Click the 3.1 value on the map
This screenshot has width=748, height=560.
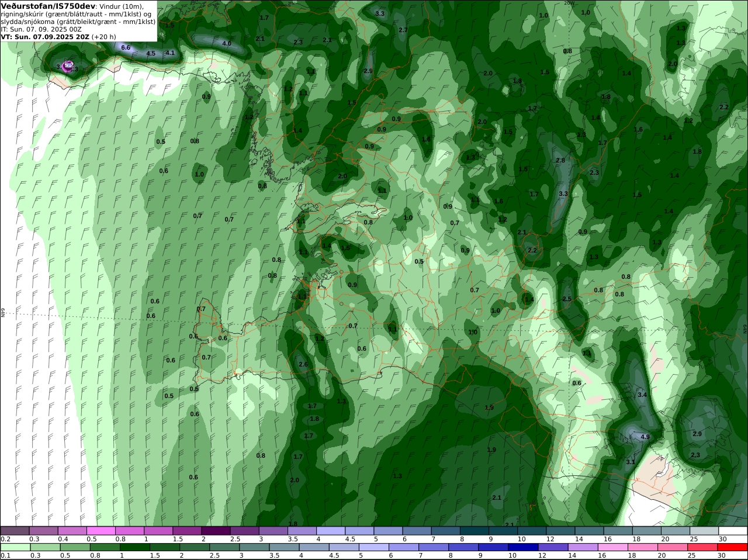[x=631, y=462]
